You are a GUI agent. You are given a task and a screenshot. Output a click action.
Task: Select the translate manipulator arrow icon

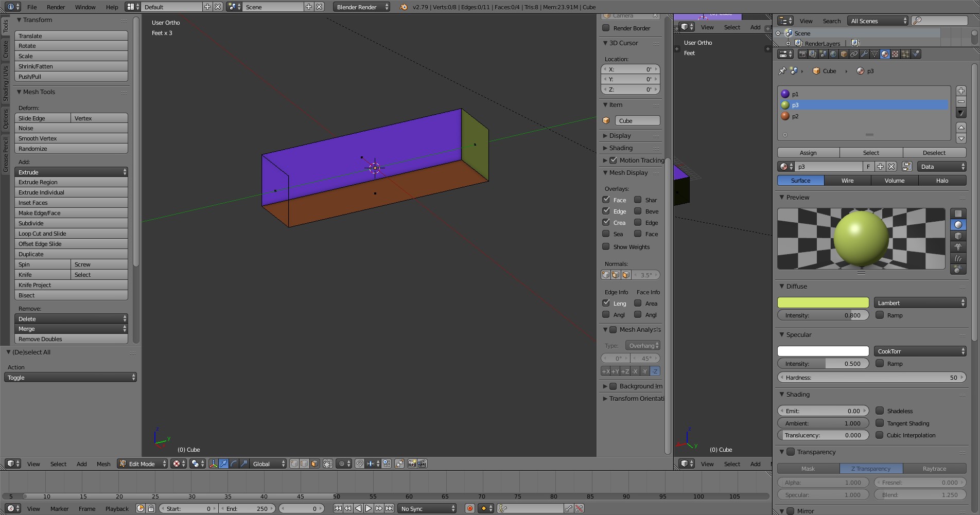[x=223, y=464]
